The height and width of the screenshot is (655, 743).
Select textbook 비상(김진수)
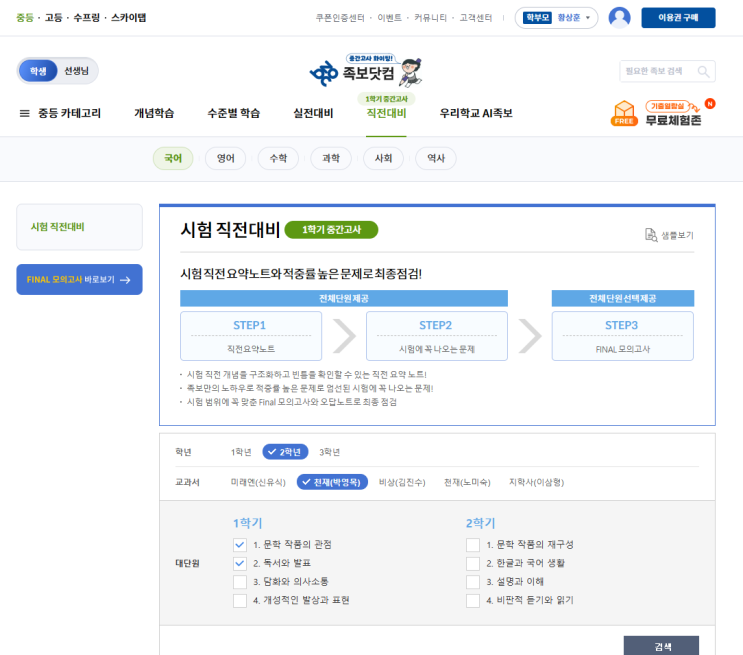(x=402, y=482)
